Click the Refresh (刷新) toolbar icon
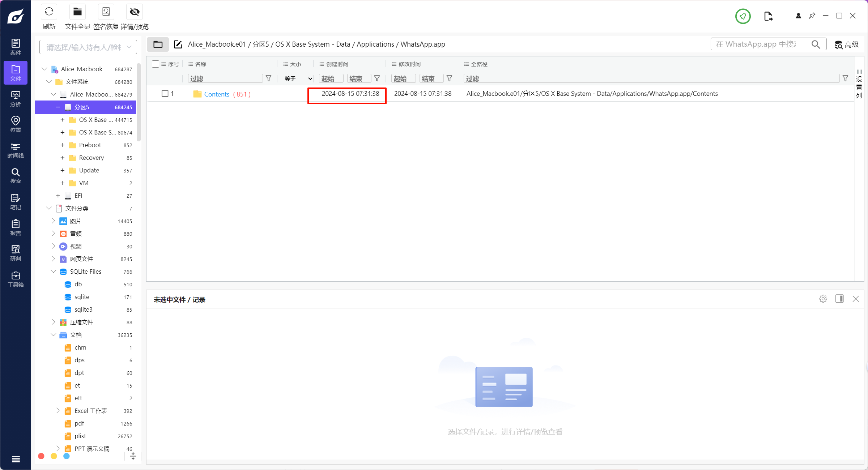Screen dimensions: 868x470 pyautogui.click(x=49, y=12)
